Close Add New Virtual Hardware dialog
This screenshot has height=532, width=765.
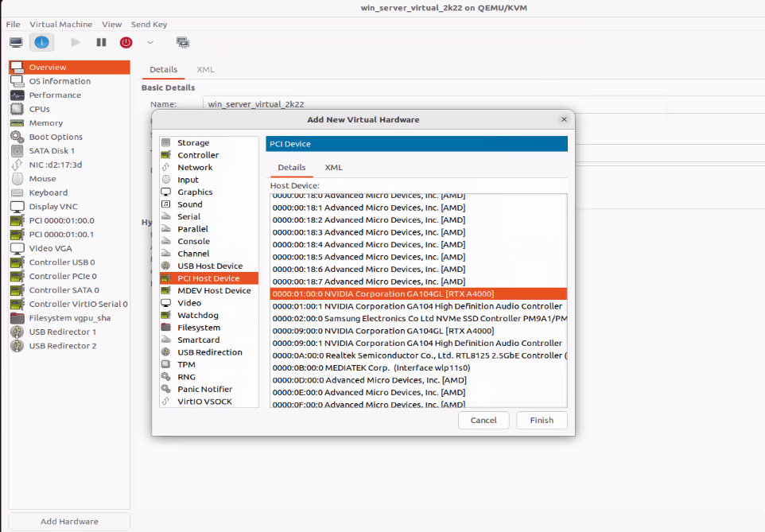564,119
